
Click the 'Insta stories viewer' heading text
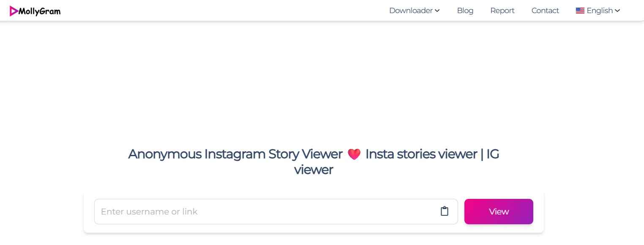[x=421, y=154]
